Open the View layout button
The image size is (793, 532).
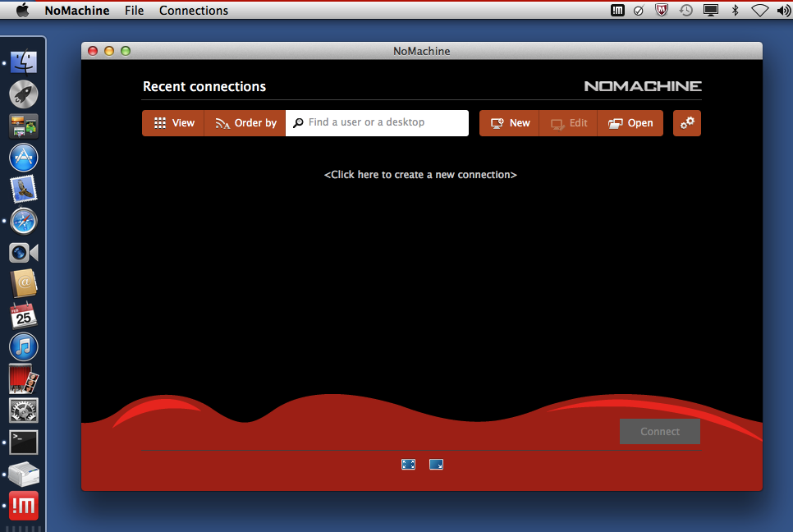[x=173, y=123]
